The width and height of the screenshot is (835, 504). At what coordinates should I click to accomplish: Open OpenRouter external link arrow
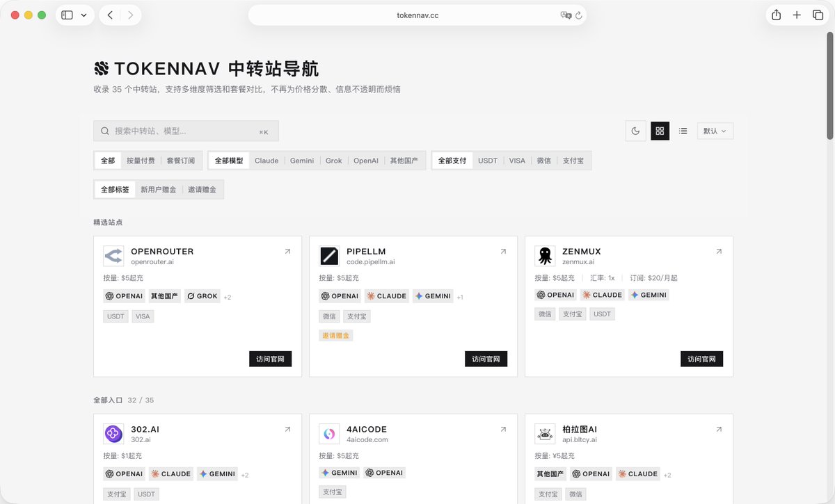pos(287,252)
